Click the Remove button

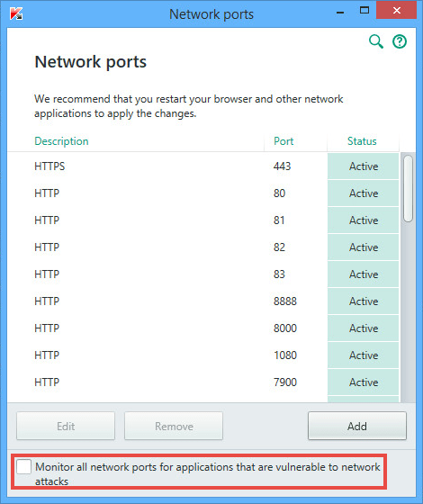[x=174, y=427]
